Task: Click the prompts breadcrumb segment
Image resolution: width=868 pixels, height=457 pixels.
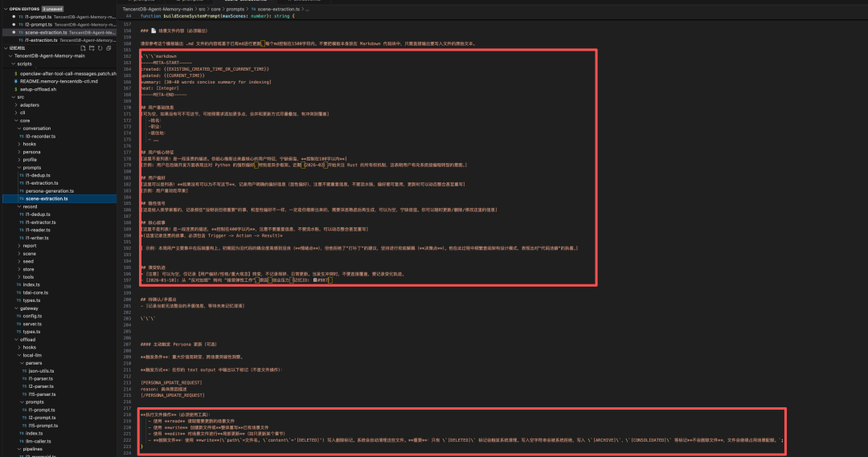Action: point(235,10)
